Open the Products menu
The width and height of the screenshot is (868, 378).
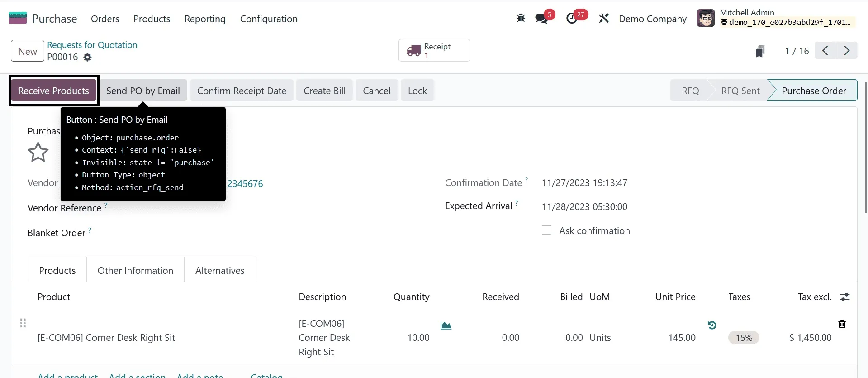(152, 19)
